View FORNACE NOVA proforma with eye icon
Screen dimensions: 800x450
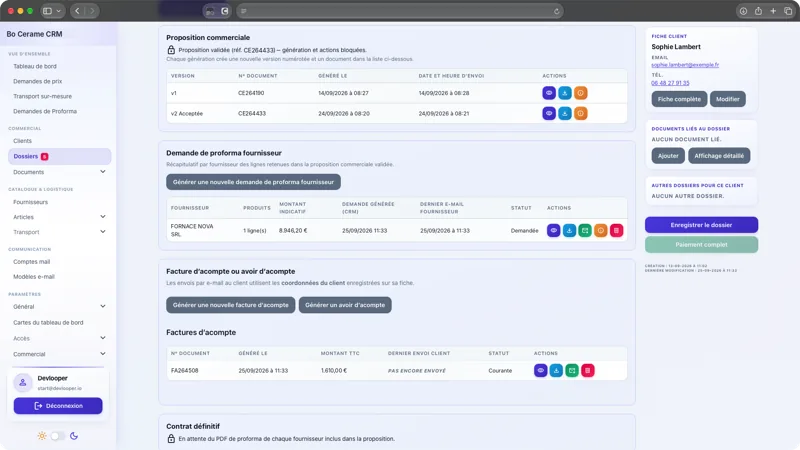pos(554,231)
